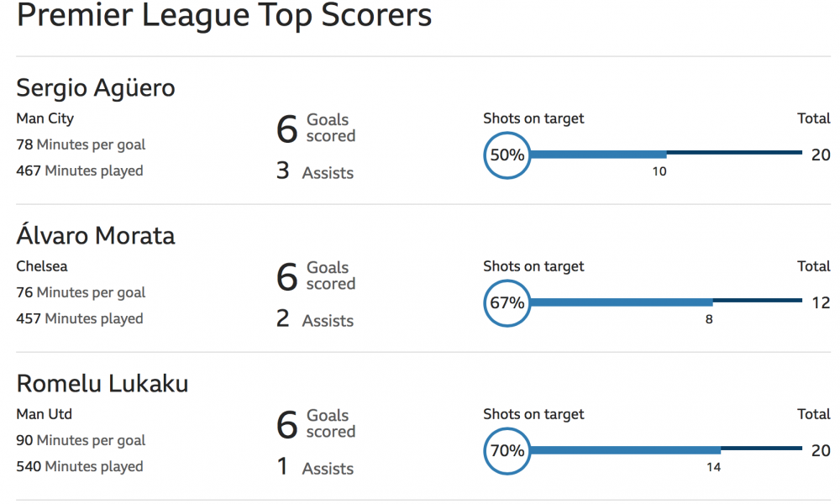Click the Premier League Top Scorers heading
This screenshot has height=504, width=840.
(224, 14)
